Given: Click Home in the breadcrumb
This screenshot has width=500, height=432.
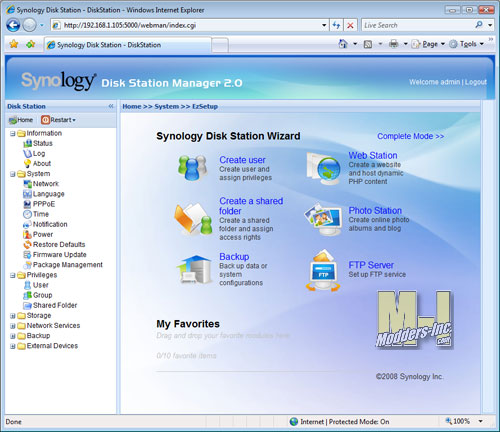Looking at the screenshot, I should pyautogui.click(x=132, y=106).
